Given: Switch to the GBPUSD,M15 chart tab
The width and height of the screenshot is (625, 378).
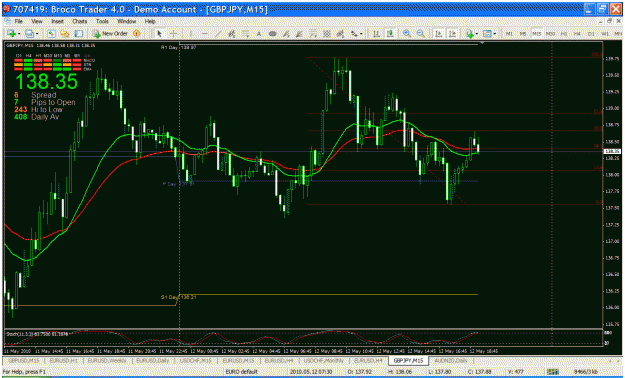Looking at the screenshot, I should (23, 360).
